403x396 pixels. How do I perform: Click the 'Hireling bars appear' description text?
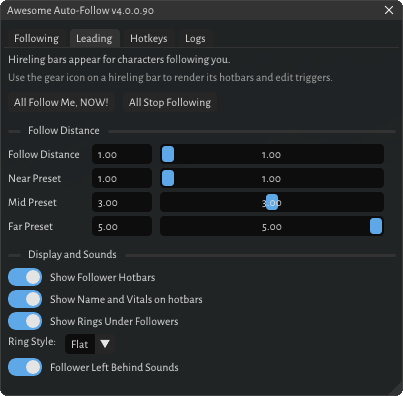(x=119, y=60)
